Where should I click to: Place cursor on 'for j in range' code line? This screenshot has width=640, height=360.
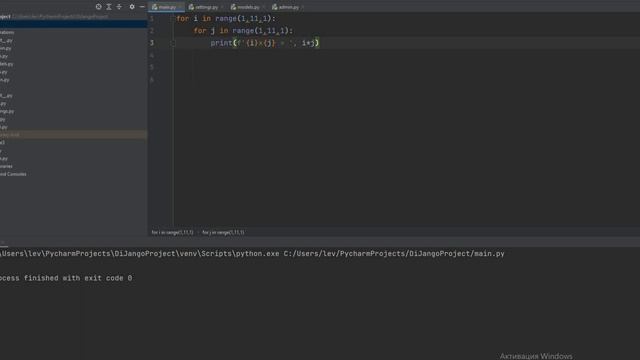tap(243, 31)
